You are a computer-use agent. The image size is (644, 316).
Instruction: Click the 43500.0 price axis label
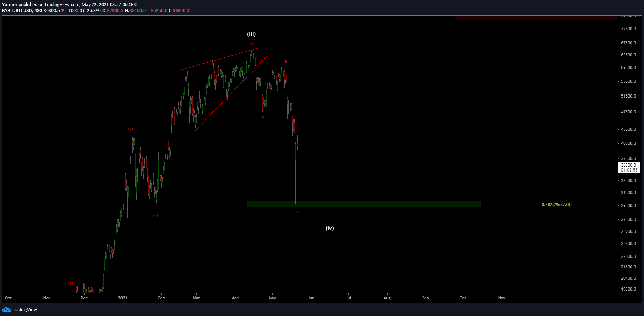(628, 129)
